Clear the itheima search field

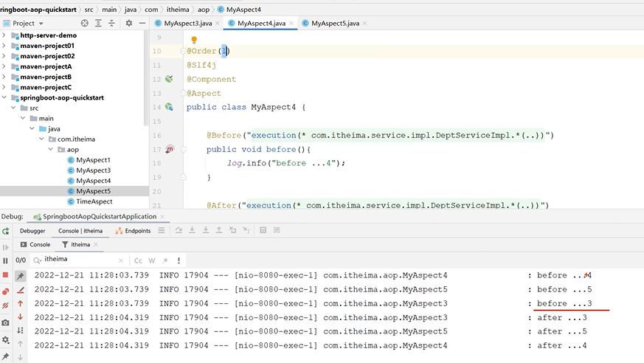[120, 260]
